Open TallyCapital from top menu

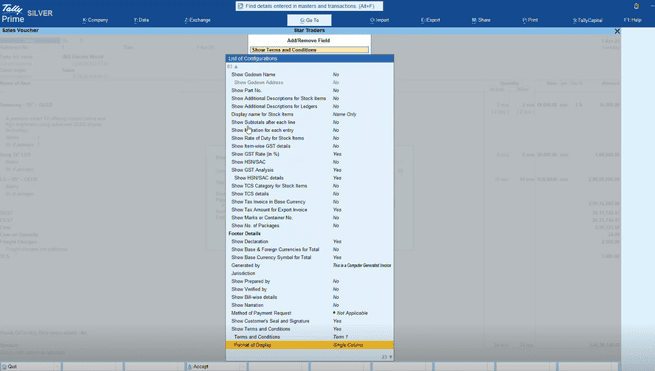pos(588,20)
